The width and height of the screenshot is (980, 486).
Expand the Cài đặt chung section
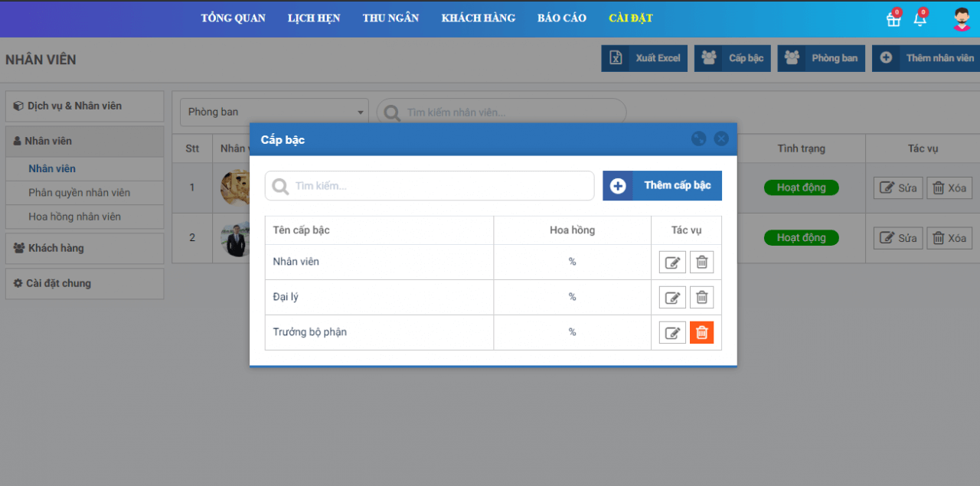[x=84, y=284]
